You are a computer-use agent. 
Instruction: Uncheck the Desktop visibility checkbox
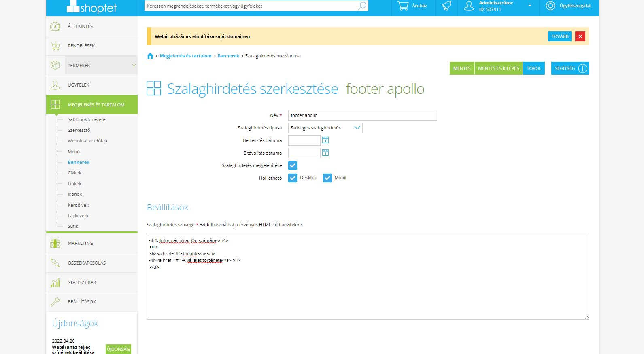pyautogui.click(x=293, y=178)
